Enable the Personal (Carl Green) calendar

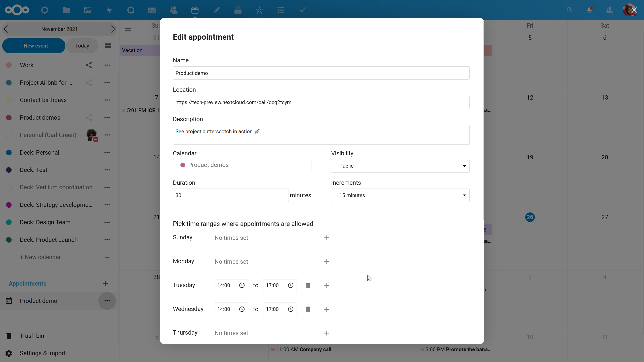(x=9, y=135)
